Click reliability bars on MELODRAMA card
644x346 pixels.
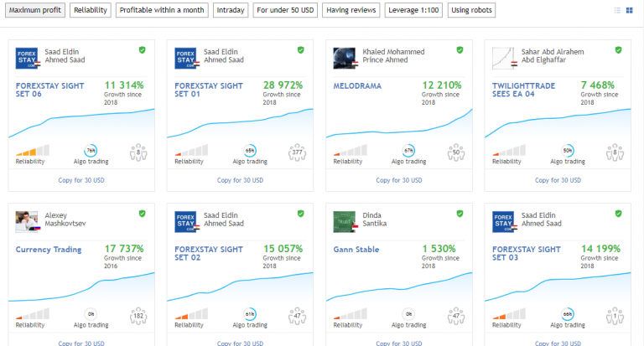coord(350,150)
